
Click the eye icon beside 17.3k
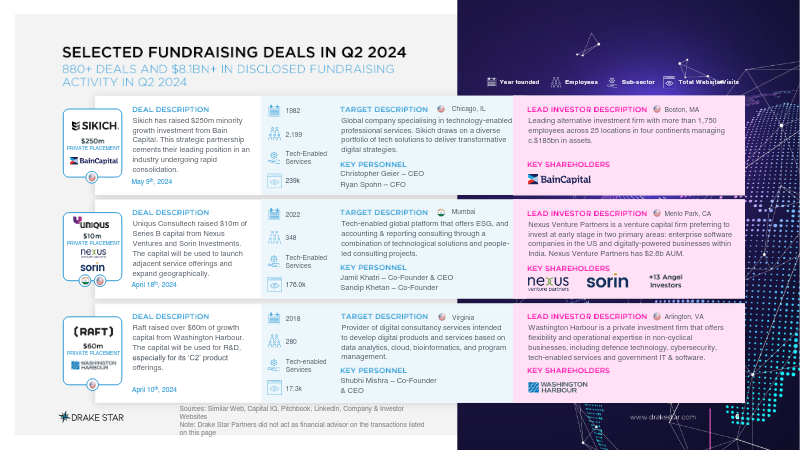click(274, 388)
